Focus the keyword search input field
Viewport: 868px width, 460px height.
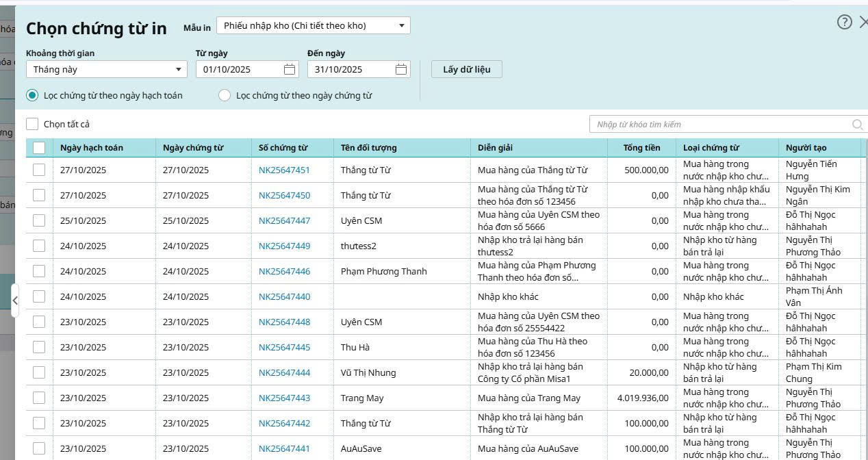(x=719, y=125)
